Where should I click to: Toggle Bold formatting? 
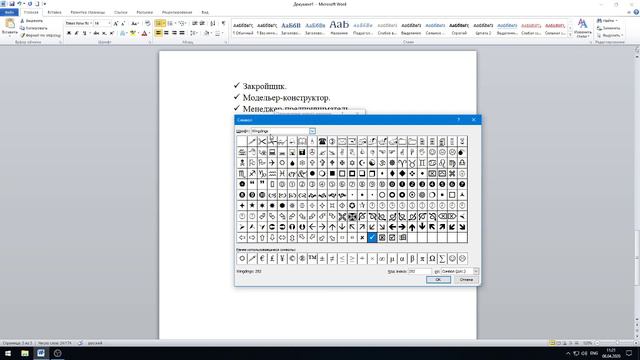[69, 33]
